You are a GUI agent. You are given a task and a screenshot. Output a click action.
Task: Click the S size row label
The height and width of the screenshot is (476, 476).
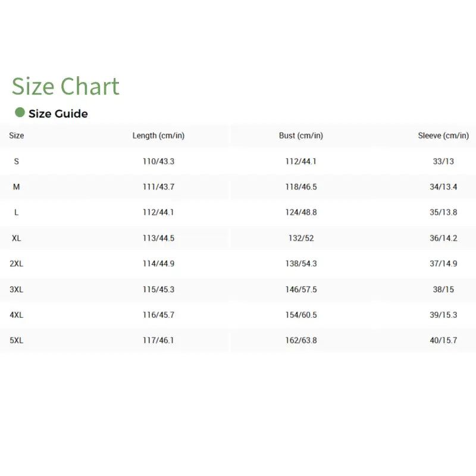pyautogui.click(x=17, y=161)
